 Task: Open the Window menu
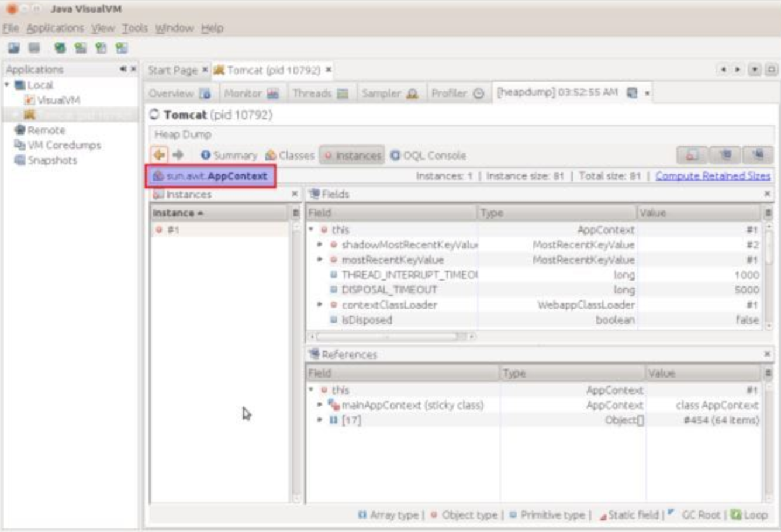pos(174,28)
